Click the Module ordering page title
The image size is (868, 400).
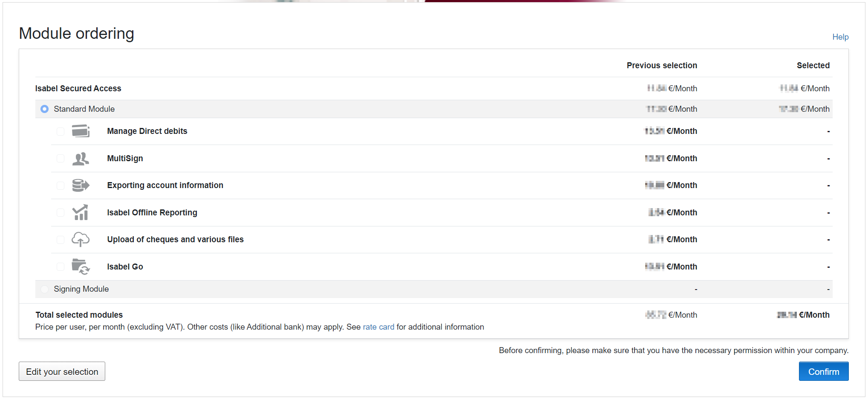(x=77, y=33)
